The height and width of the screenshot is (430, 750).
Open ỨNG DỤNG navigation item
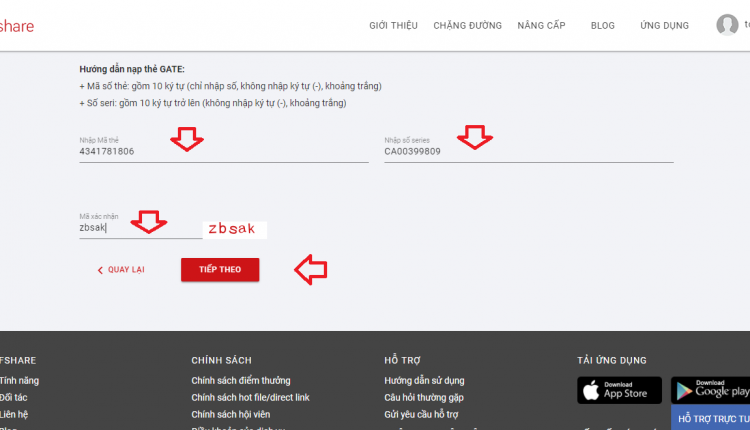pos(664,25)
